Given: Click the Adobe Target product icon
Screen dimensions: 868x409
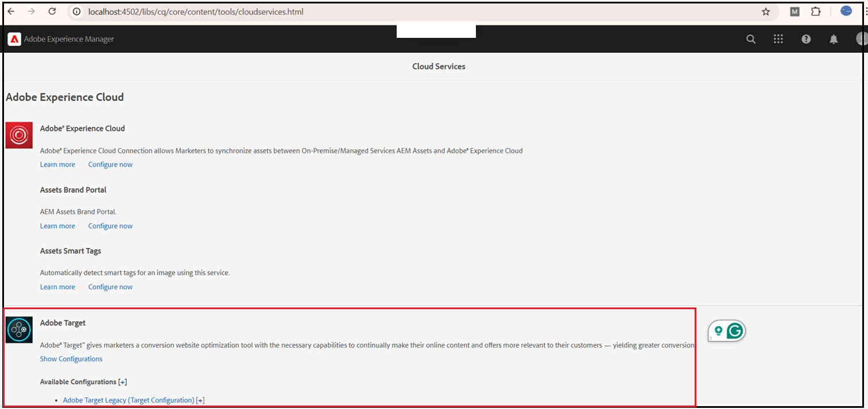Looking at the screenshot, I should pos(19,330).
